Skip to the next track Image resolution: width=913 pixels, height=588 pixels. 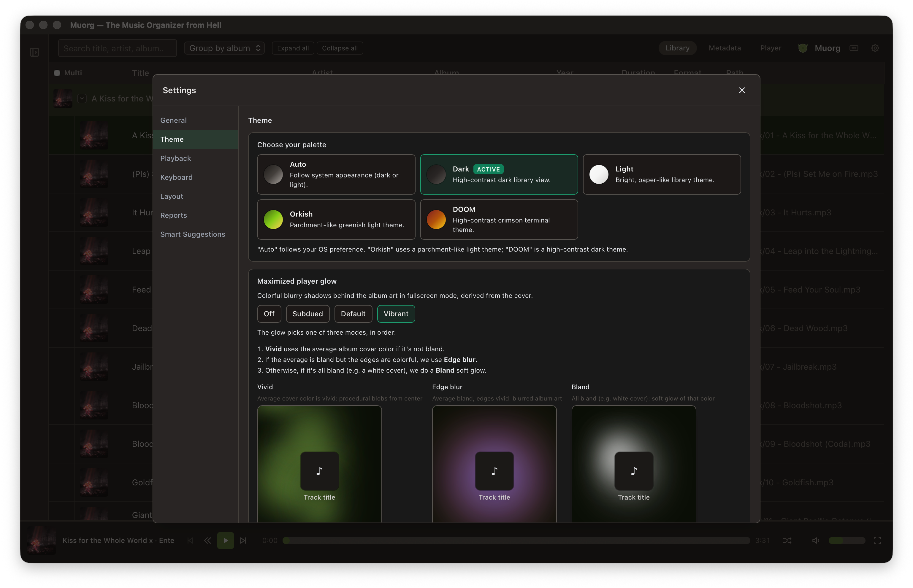point(243,540)
